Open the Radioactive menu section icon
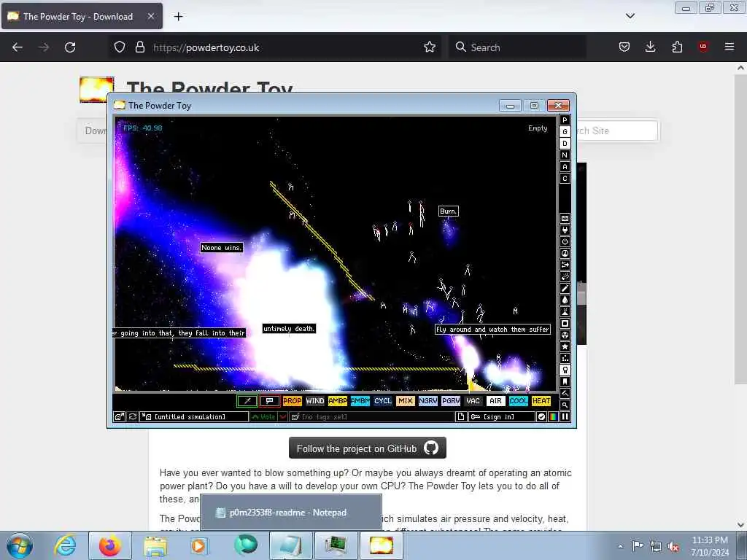747x560 pixels. 565,335
